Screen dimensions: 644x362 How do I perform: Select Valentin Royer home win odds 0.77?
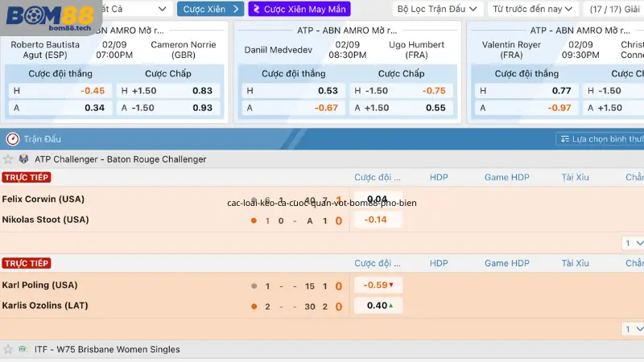pos(526,91)
